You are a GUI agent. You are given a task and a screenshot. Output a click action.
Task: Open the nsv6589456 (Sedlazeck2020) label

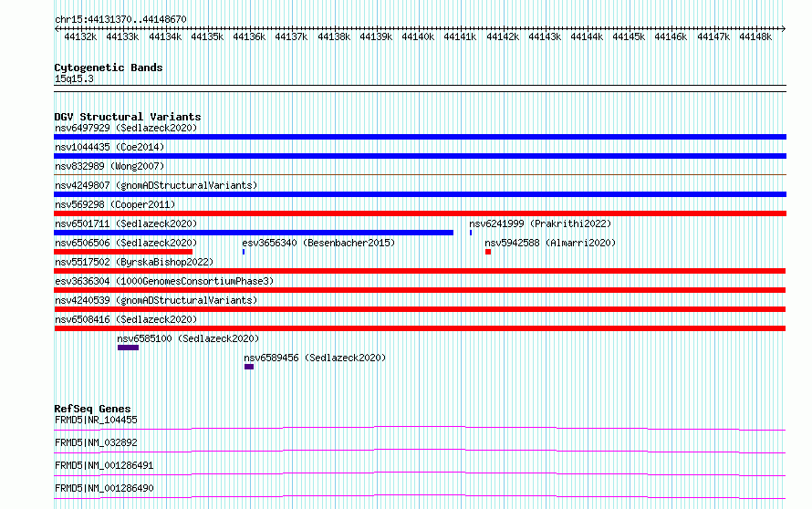coord(315,358)
